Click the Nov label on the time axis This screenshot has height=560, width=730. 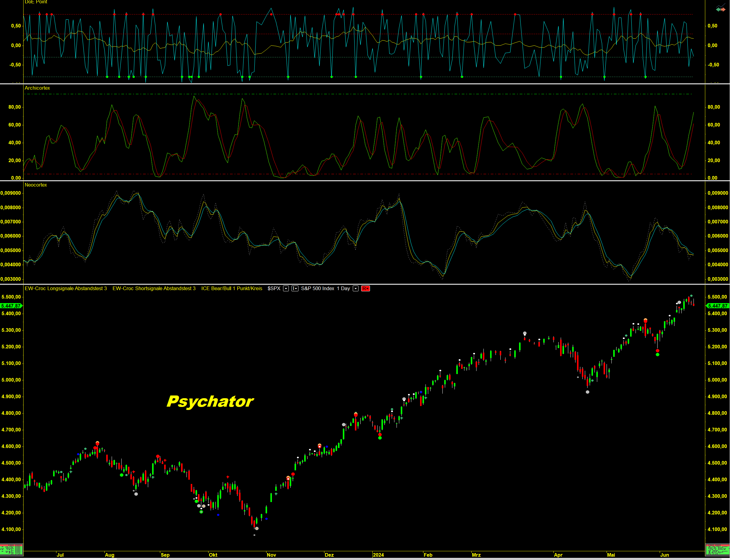tap(271, 555)
